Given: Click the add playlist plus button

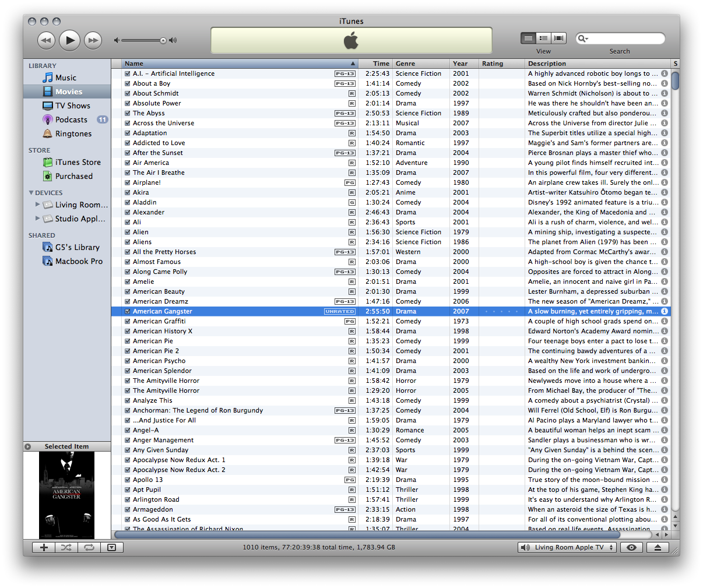Looking at the screenshot, I should [44, 547].
